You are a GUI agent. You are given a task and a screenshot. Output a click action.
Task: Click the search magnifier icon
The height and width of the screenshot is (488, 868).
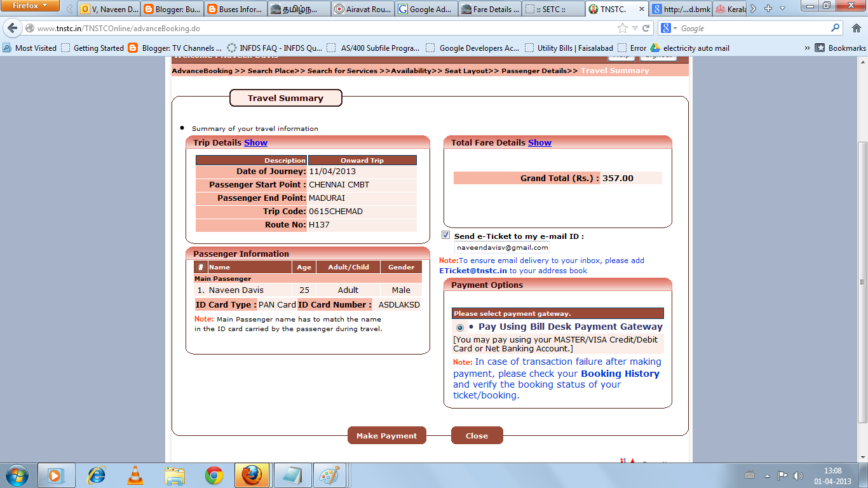[x=836, y=28]
